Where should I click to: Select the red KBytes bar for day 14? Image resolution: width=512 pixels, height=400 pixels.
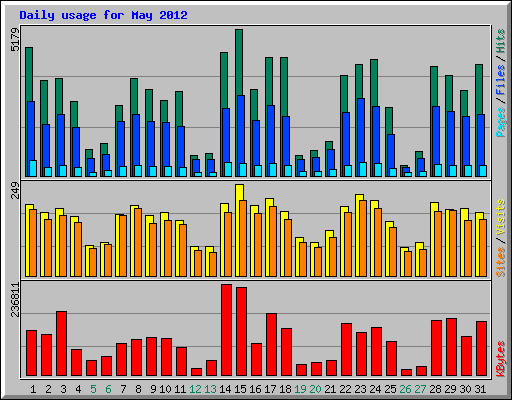click(x=226, y=330)
